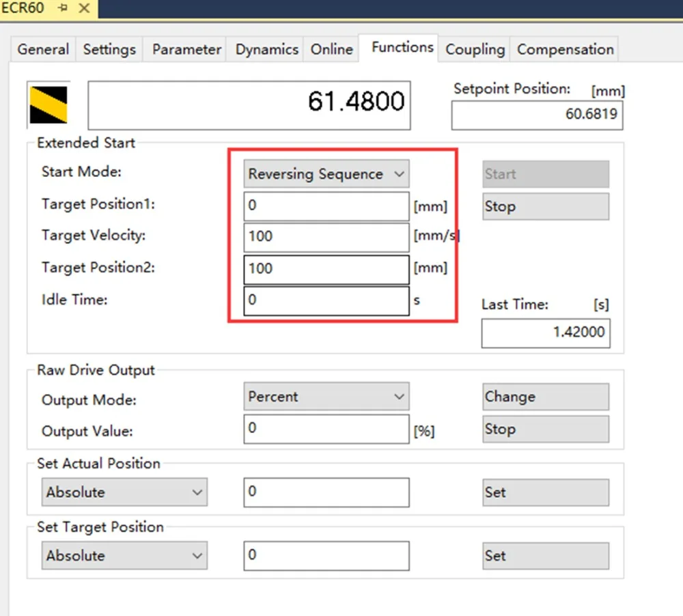Click Set for actual position
Screen dimensions: 683x616
(x=545, y=492)
